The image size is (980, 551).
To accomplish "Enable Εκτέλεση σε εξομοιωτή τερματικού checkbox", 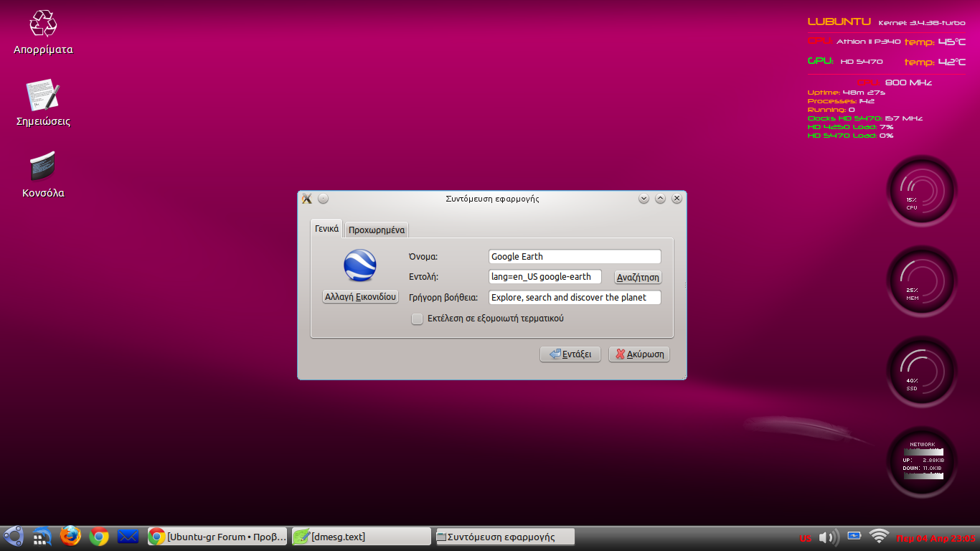I will (x=417, y=319).
